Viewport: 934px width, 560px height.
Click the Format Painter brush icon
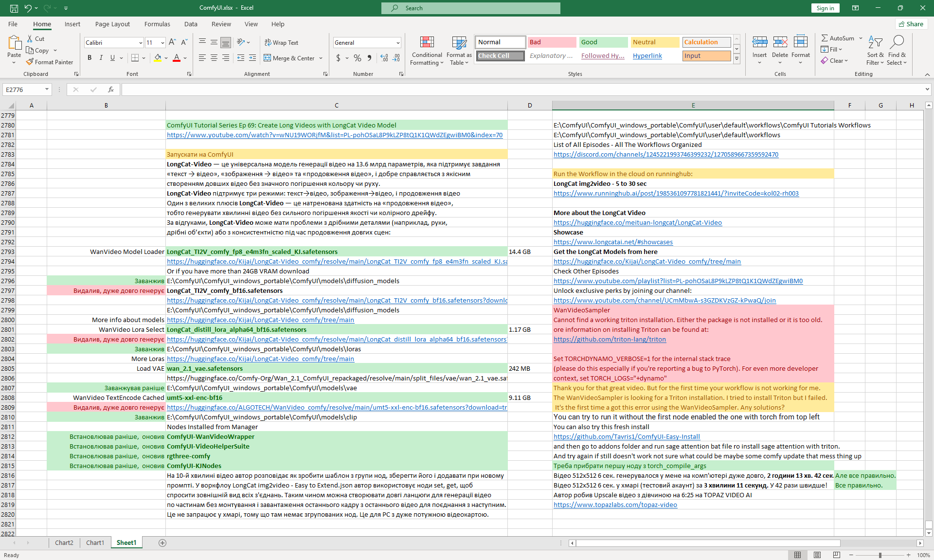pyautogui.click(x=30, y=62)
